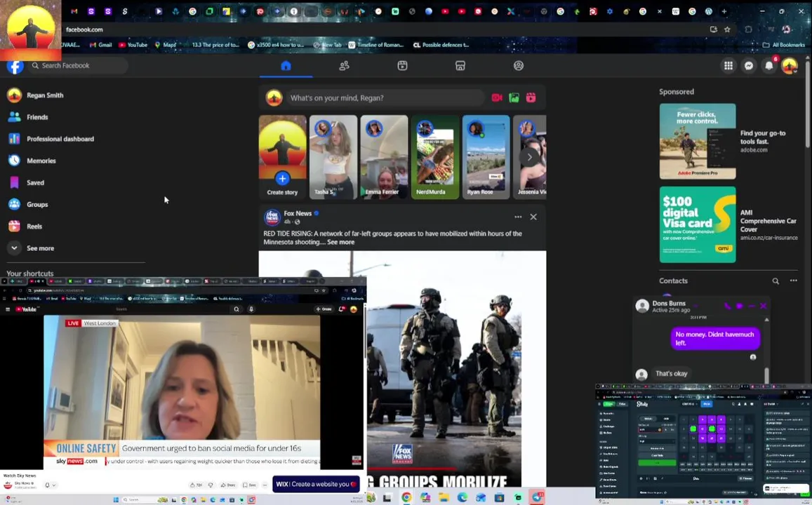Open the AMI $100 Visa card ad
The height and width of the screenshot is (505, 812).
click(x=698, y=224)
